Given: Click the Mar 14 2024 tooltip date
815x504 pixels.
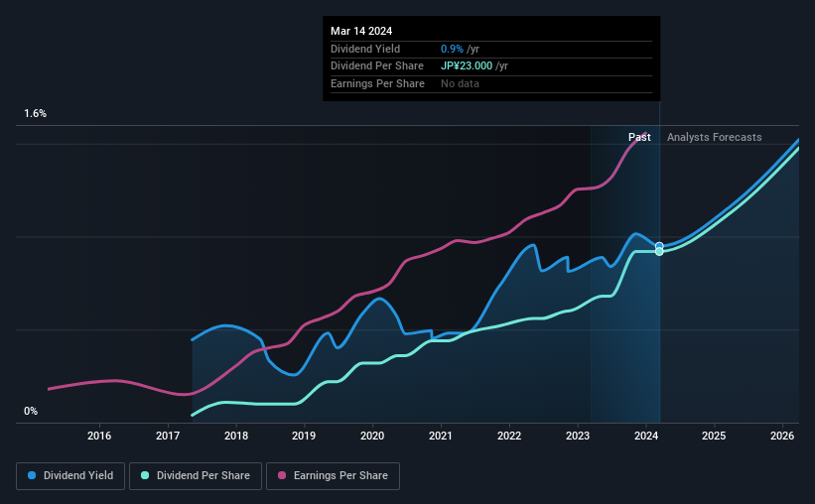Looking at the screenshot, I should [361, 31].
